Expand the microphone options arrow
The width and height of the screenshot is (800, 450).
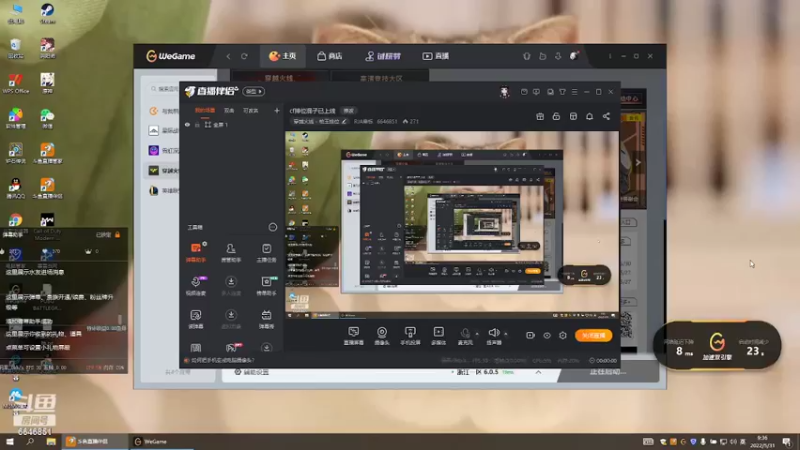(x=477, y=334)
